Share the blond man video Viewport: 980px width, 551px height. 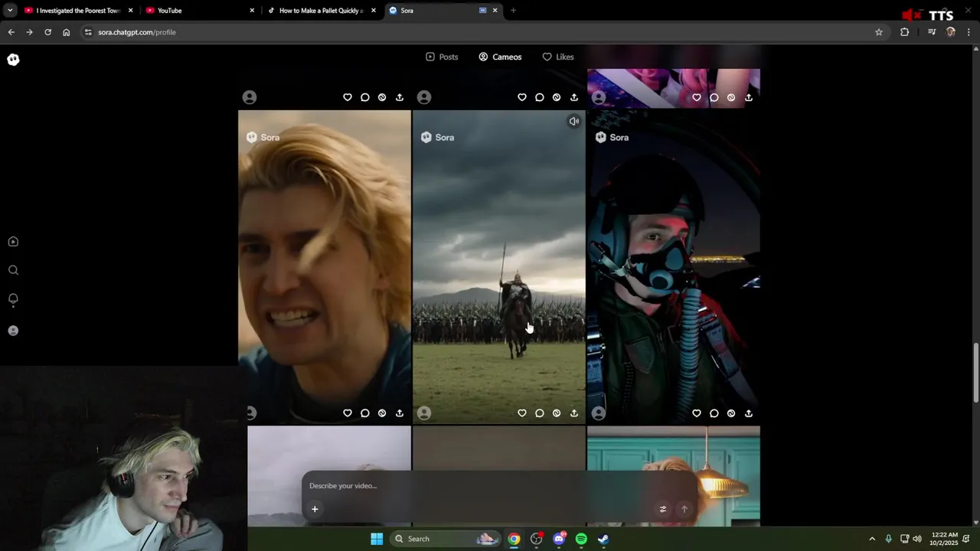tap(400, 413)
